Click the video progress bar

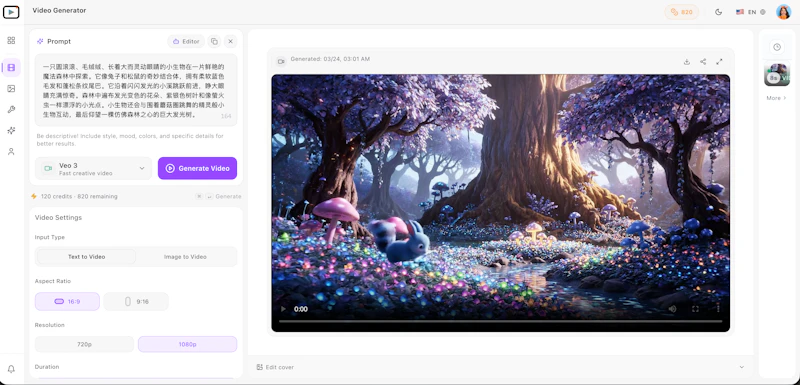tap(501, 321)
